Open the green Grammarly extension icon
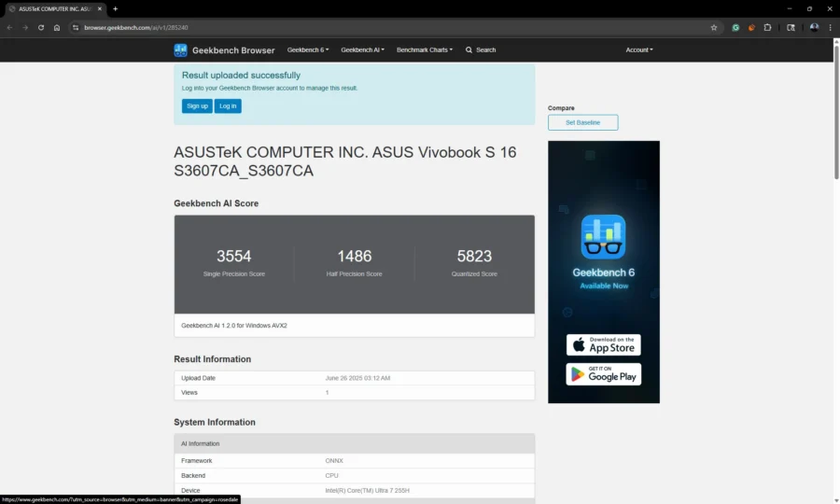The width and height of the screenshot is (840, 504). (x=735, y=27)
